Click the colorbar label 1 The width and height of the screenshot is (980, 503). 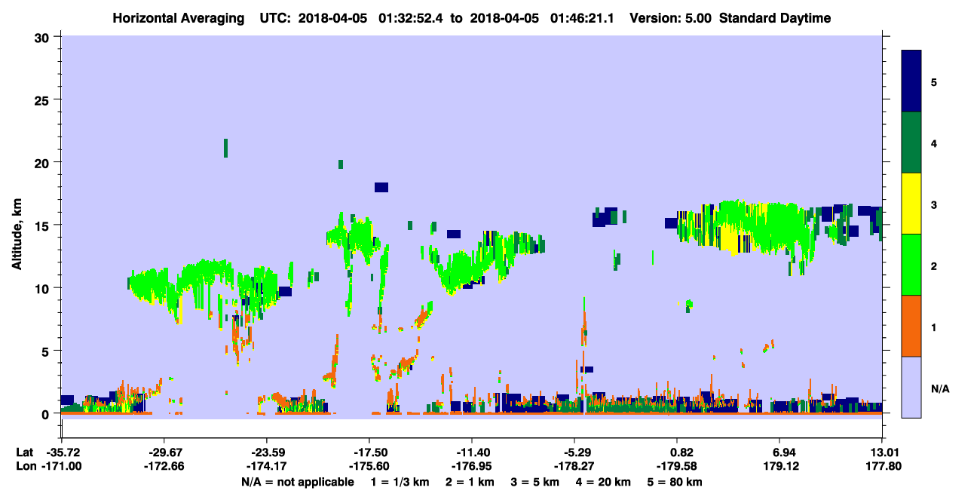pos(934,327)
